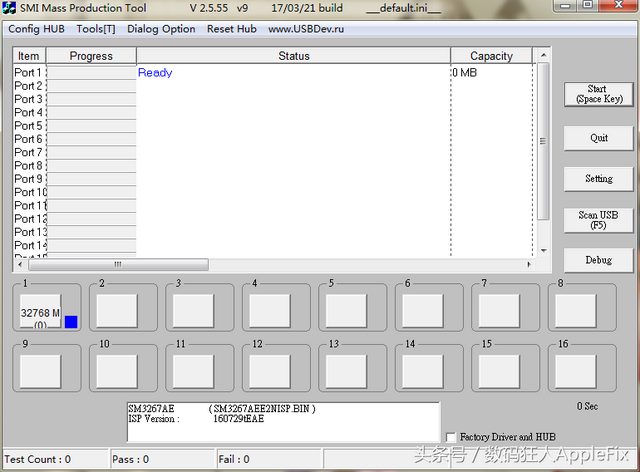The height and width of the screenshot is (472, 640).
Task: Open the Setting button
Action: coord(599,179)
